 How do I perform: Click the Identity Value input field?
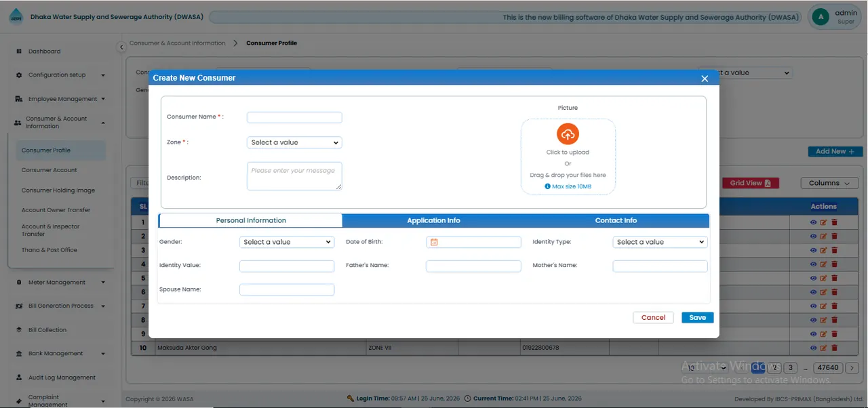[x=287, y=266]
